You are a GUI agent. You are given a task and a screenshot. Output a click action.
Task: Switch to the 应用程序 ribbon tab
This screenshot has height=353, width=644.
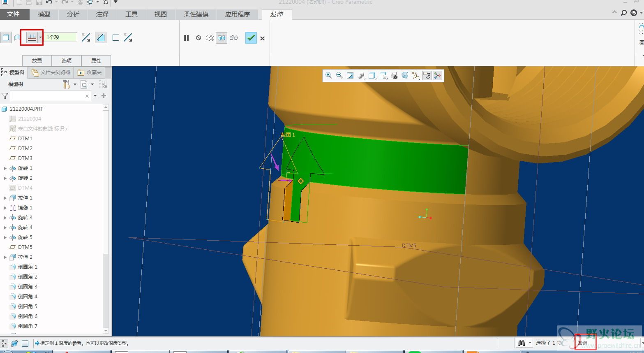click(238, 14)
